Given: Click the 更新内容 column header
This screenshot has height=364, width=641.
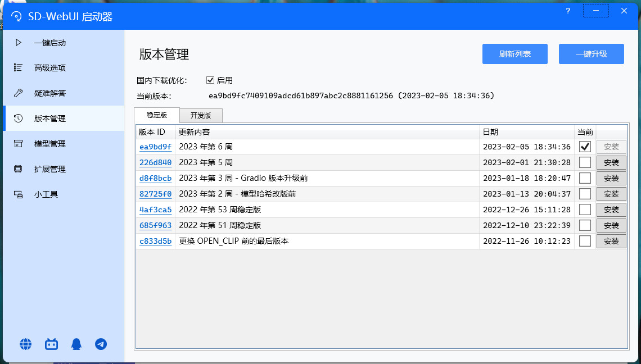Looking at the screenshot, I should coord(327,132).
